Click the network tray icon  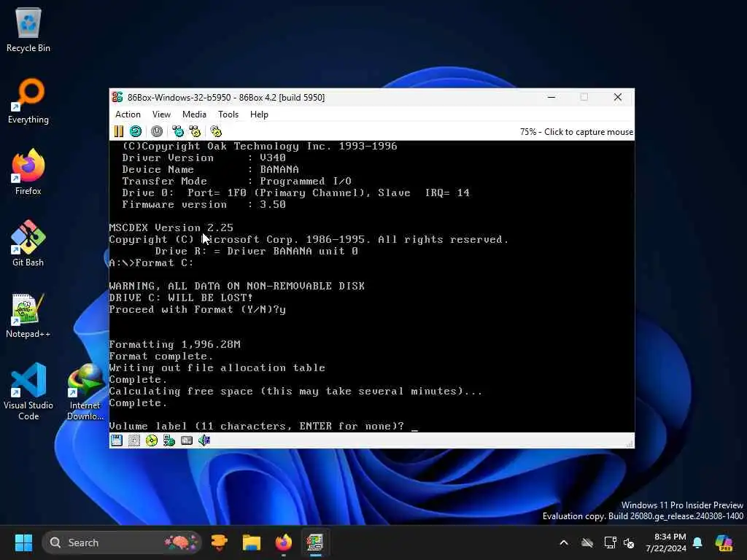(x=609, y=542)
